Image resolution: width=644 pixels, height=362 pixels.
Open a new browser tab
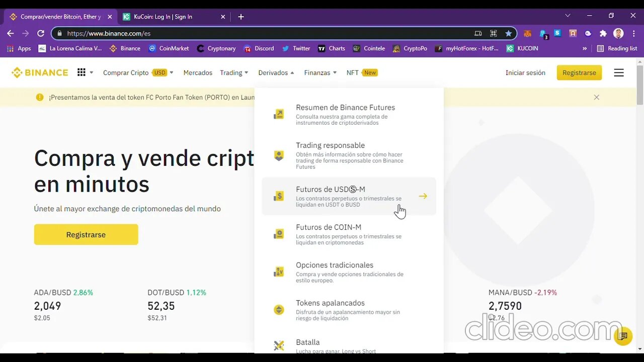click(241, 17)
